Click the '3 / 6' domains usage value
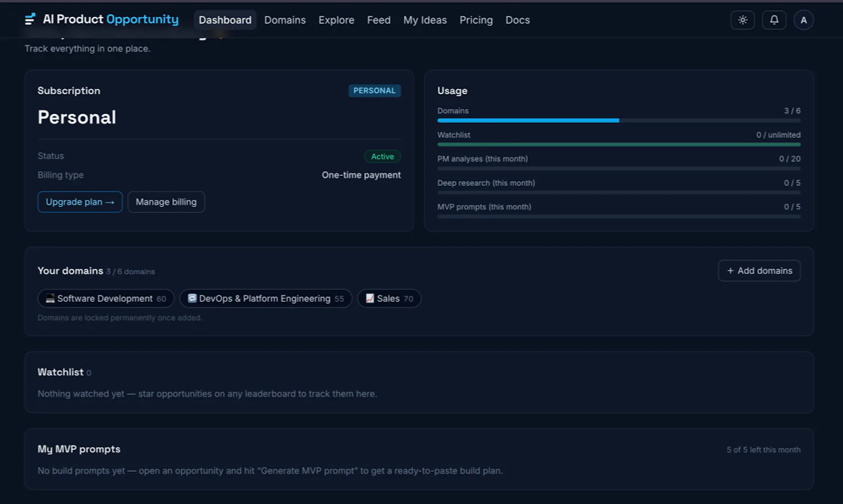This screenshot has width=843, height=504. (x=792, y=111)
